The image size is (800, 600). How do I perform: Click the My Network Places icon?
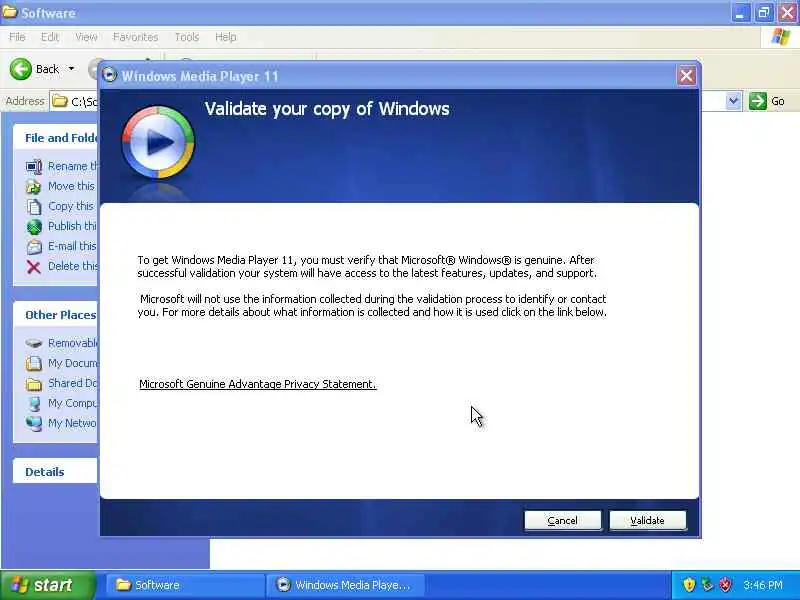(34, 423)
